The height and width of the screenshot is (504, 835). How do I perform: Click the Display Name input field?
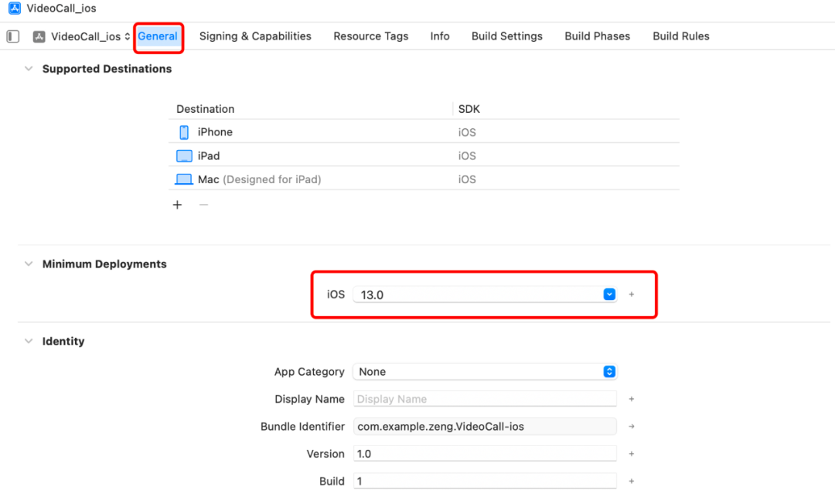pos(485,399)
